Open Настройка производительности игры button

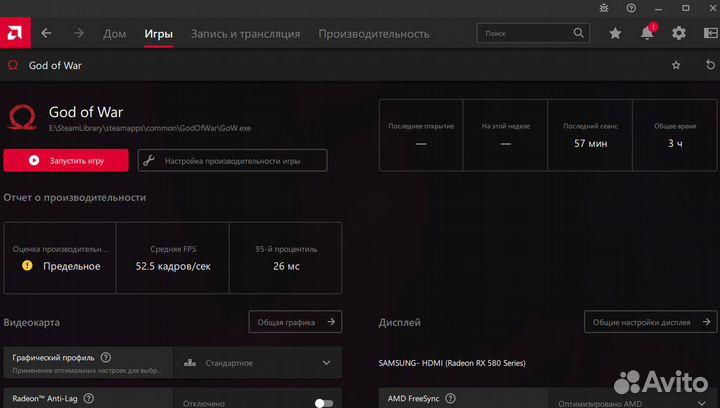pyautogui.click(x=232, y=161)
